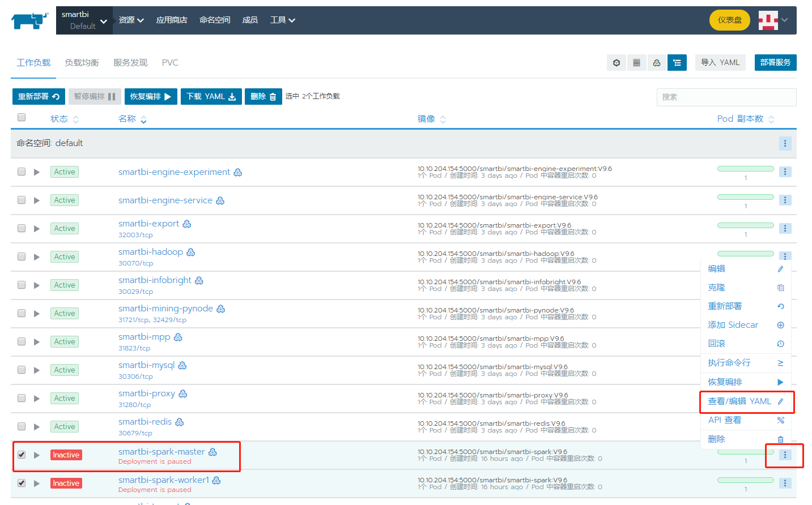Image resolution: width=812 pixels, height=505 pixels.
Task: Switch to the 负载均衡 tab
Action: (x=82, y=63)
